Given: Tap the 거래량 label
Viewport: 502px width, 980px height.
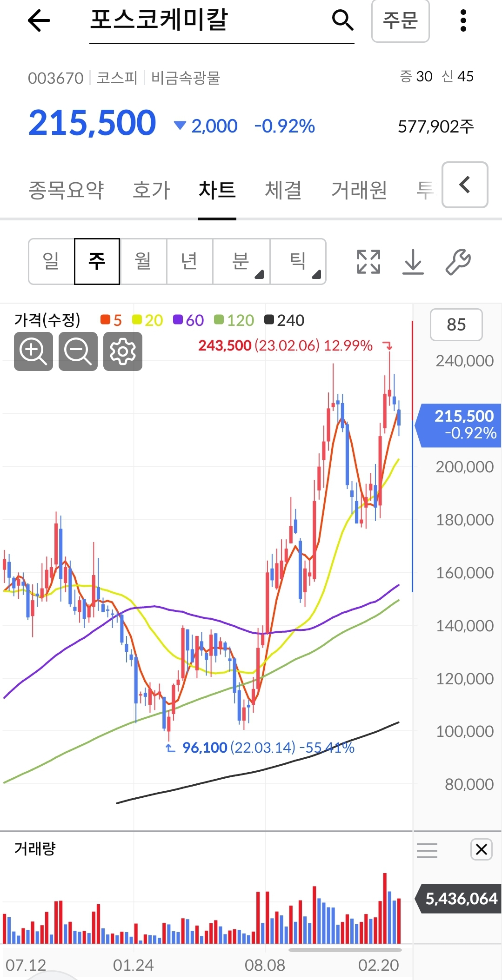Looking at the screenshot, I should 35,848.
